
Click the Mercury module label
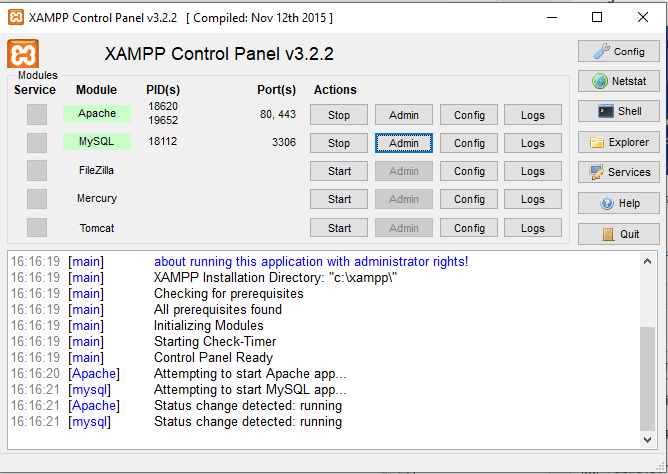point(97,198)
